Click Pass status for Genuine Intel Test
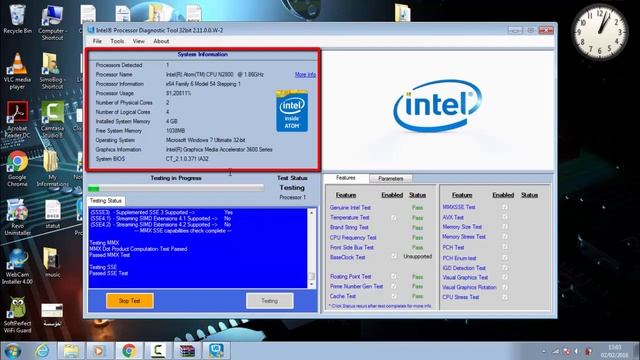The width and height of the screenshot is (640, 360). click(x=417, y=207)
